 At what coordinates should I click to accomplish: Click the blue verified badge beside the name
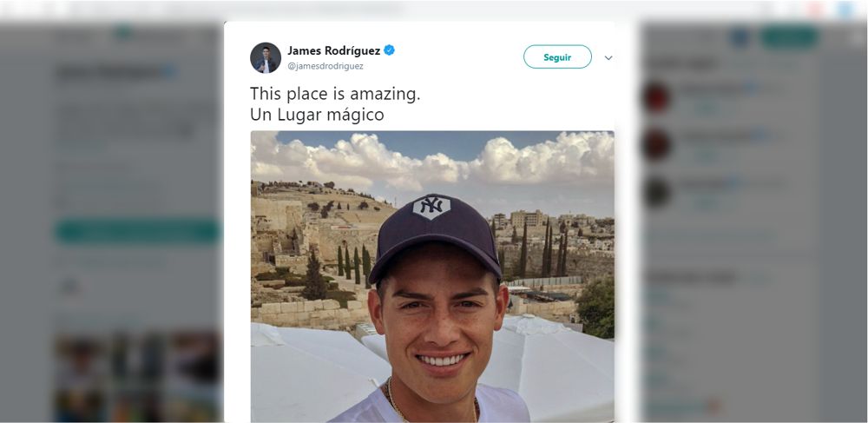click(389, 50)
